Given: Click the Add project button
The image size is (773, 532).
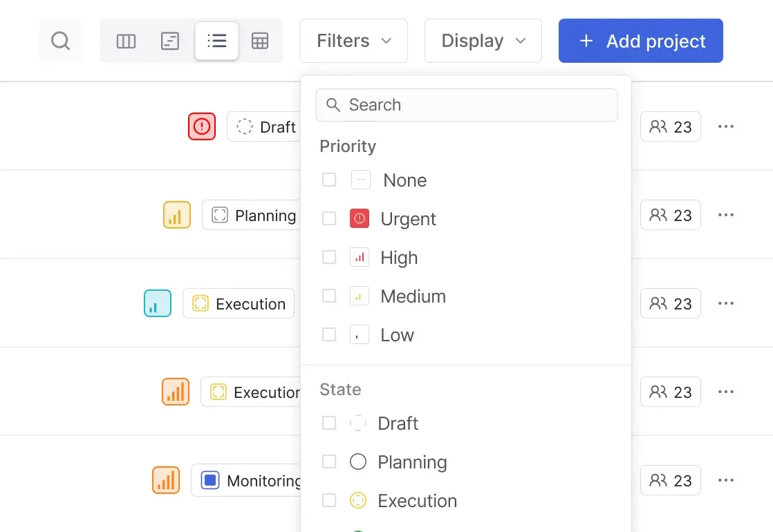Looking at the screenshot, I should 640,41.
